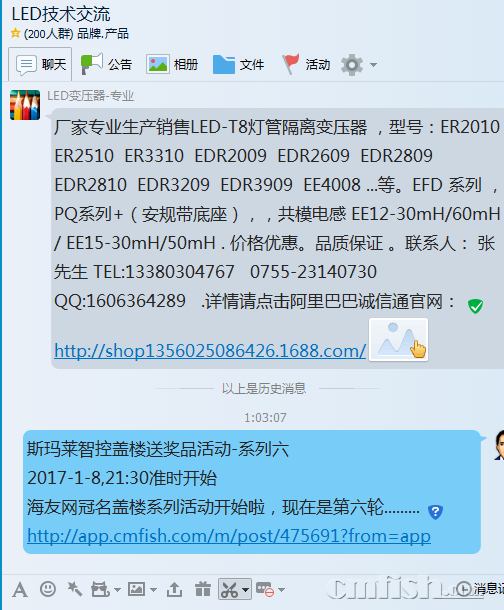Open the 相册 album tab
This screenshot has height=610, width=504.
[x=172, y=64]
